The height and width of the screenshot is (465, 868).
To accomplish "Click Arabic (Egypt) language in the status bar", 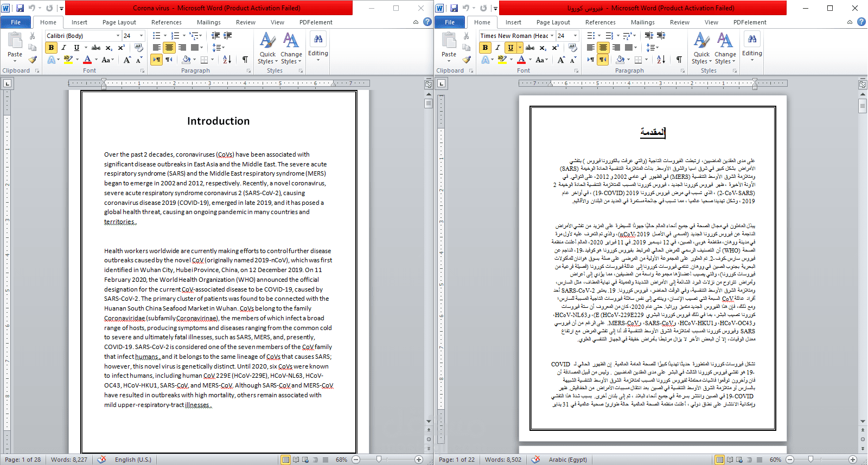I will pyautogui.click(x=567, y=460).
